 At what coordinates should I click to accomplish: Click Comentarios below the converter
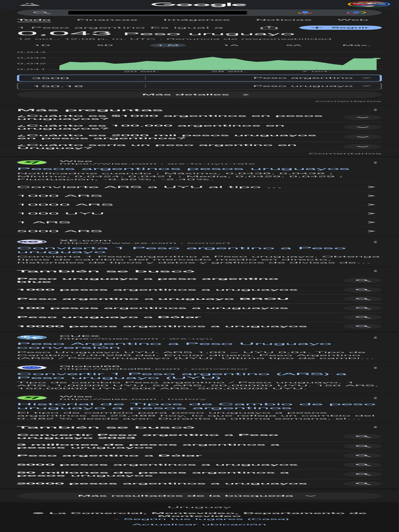(348, 101)
